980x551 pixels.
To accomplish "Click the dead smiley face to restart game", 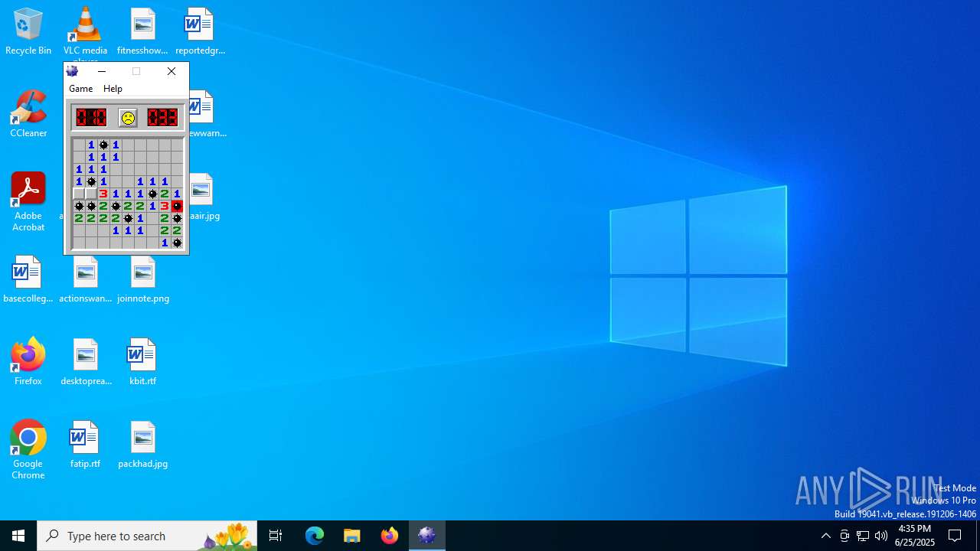I will pyautogui.click(x=128, y=117).
